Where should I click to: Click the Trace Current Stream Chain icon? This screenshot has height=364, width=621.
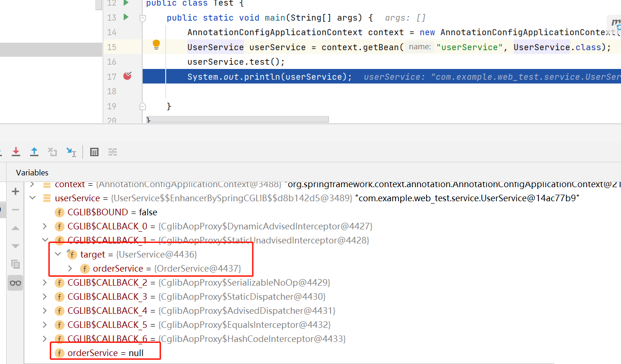[113, 152]
